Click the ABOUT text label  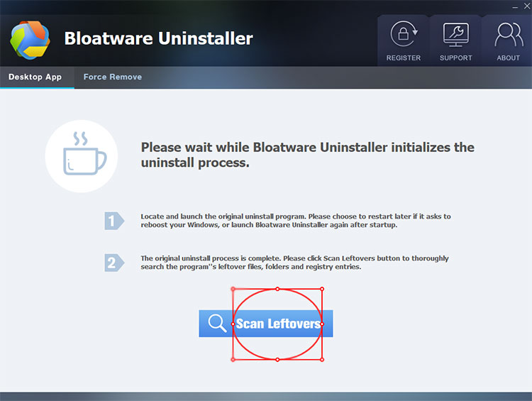509,58
